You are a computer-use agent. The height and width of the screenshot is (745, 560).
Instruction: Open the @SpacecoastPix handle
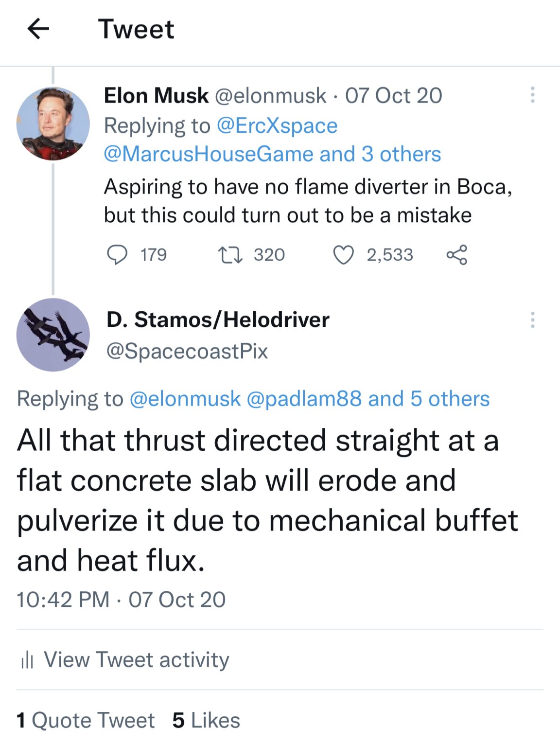click(187, 351)
